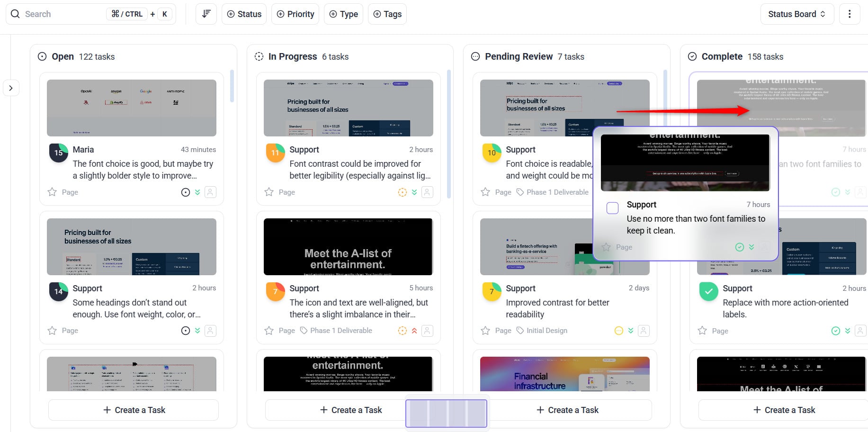Viewport: 868px width, 432px height.
Task: Click the sort order icon in toolbar
Action: (206, 14)
